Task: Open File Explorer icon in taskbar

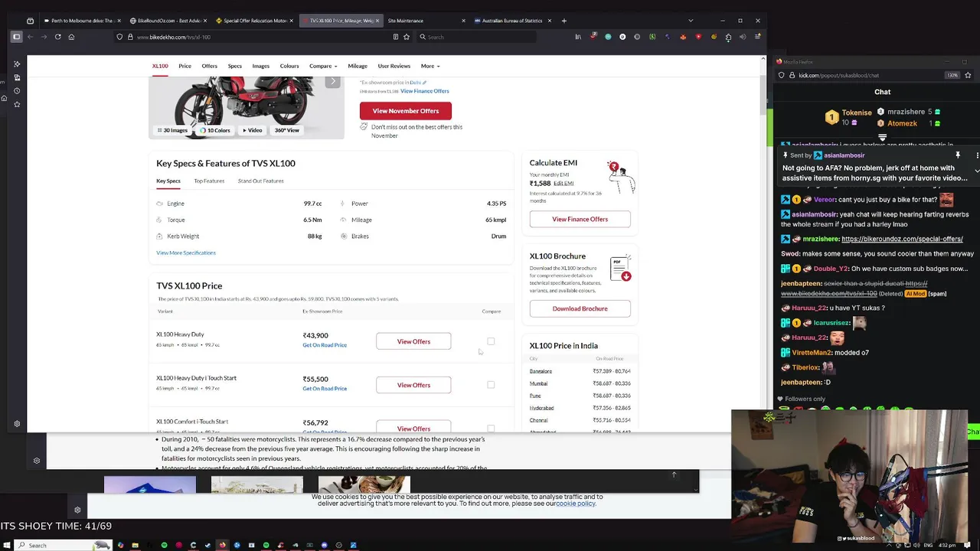Action: (x=135, y=545)
